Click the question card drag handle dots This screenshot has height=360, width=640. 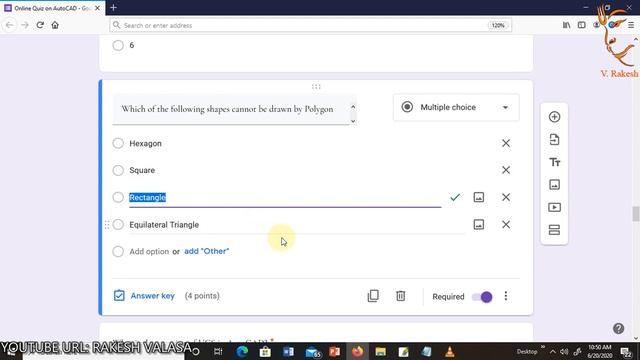click(316, 87)
